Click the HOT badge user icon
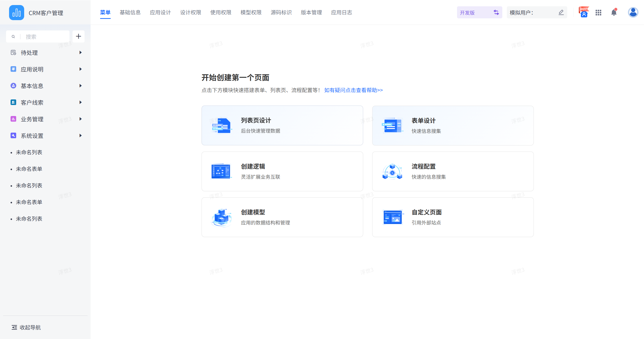This screenshot has width=644, height=339. (584, 12)
